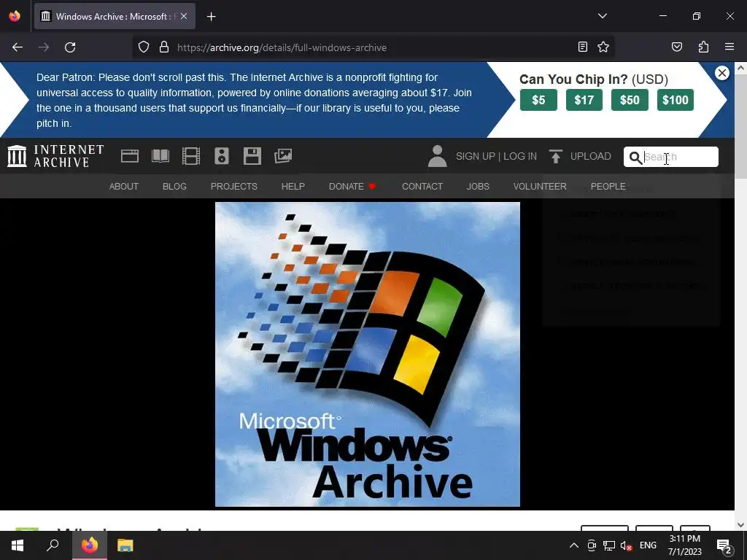The width and height of the screenshot is (747, 560).
Task: Click the muted volume tray icon
Action: click(x=626, y=545)
